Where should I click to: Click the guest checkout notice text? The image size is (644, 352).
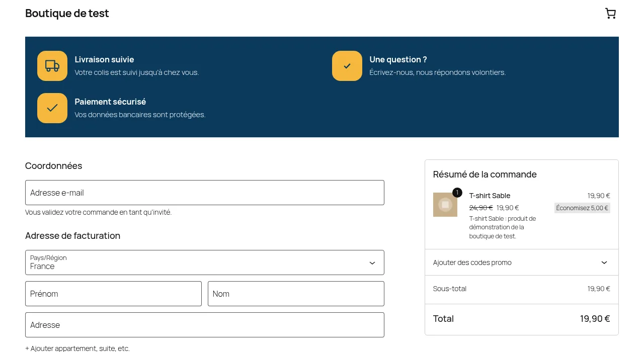98,212
